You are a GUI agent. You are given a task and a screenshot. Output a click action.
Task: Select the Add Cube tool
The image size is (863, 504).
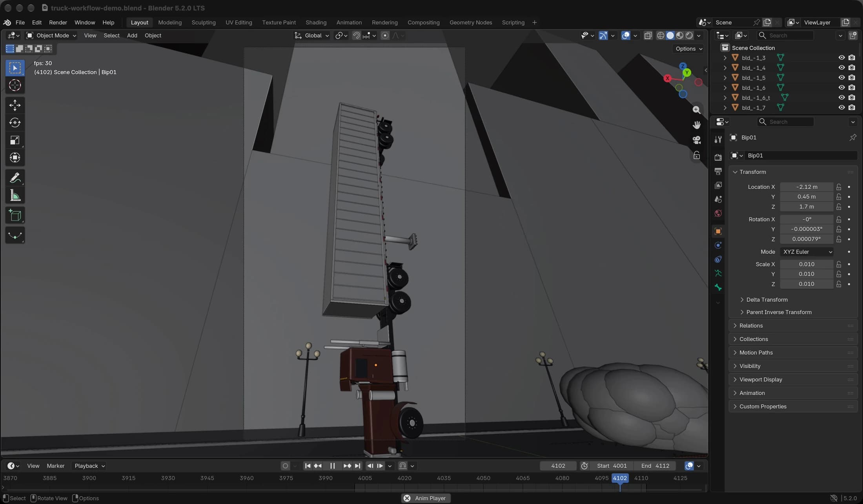tap(15, 215)
